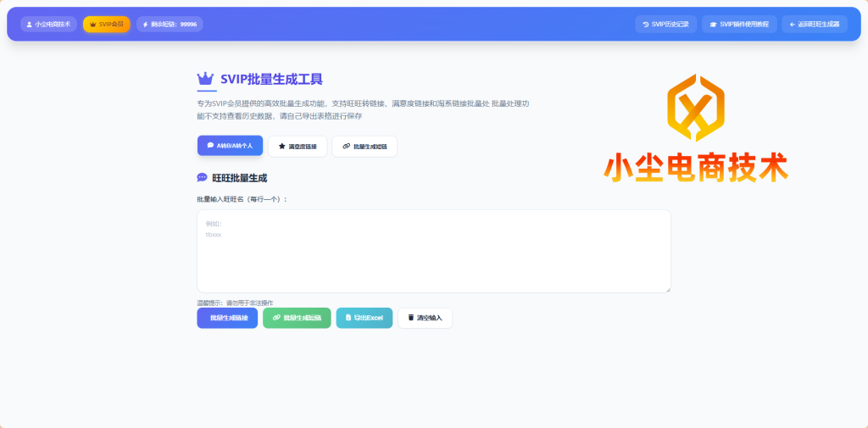The image size is (868, 428).
Task: Click the lightning icon beside 剩余积分
Action: [x=145, y=25]
